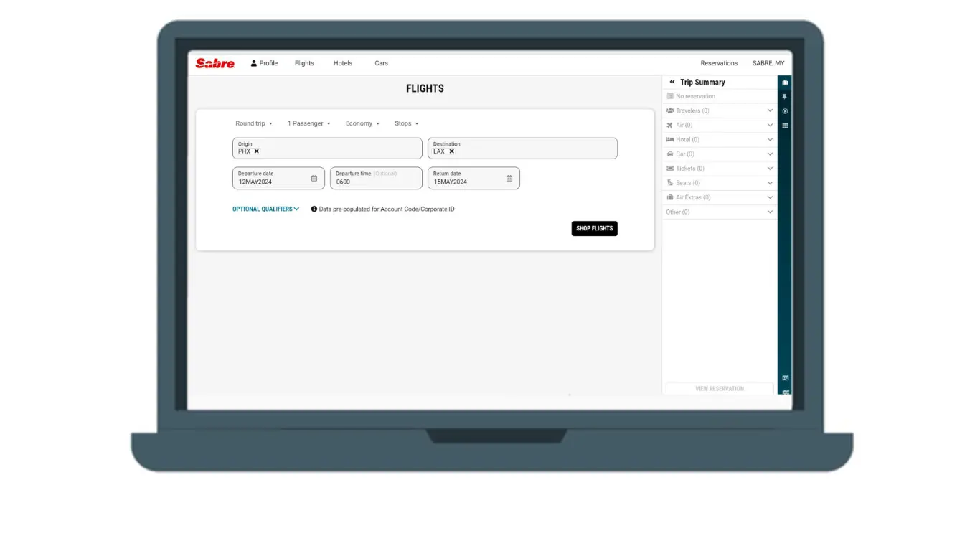Open the Round trip dropdown
Viewport: 980px width, 551px height.
(254, 123)
